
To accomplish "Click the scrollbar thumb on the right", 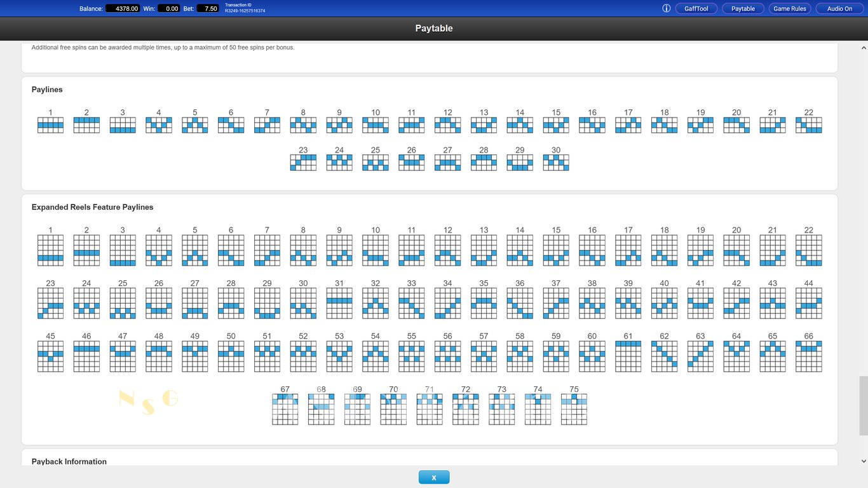I will click(863, 405).
